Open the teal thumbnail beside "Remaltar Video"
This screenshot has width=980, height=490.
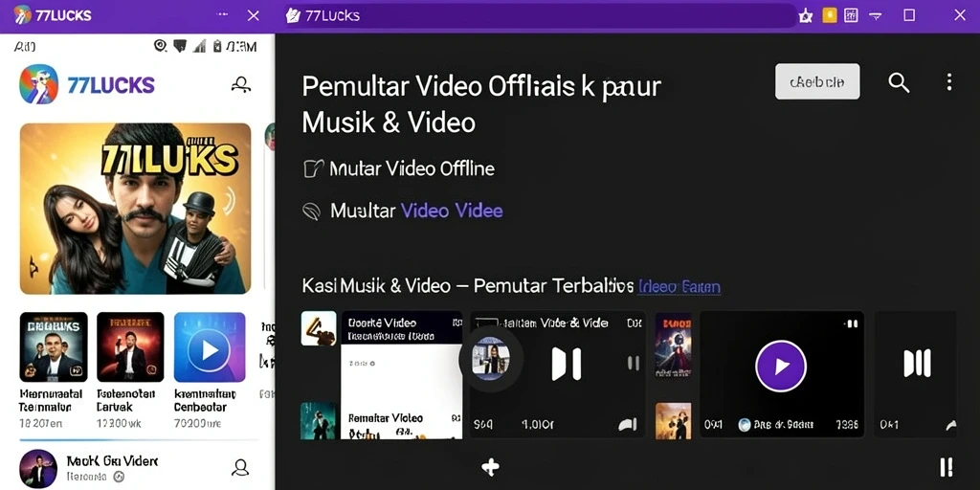[318, 421]
